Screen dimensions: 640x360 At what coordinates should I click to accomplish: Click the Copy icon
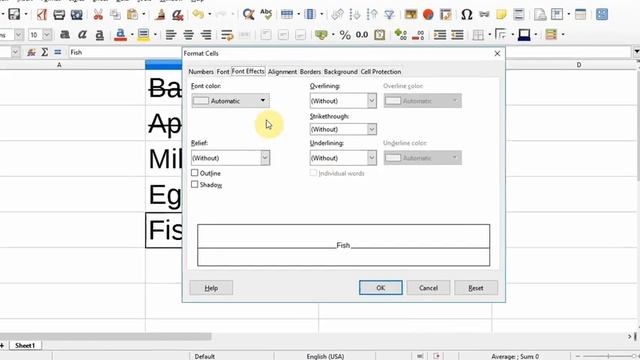[x=116, y=14]
